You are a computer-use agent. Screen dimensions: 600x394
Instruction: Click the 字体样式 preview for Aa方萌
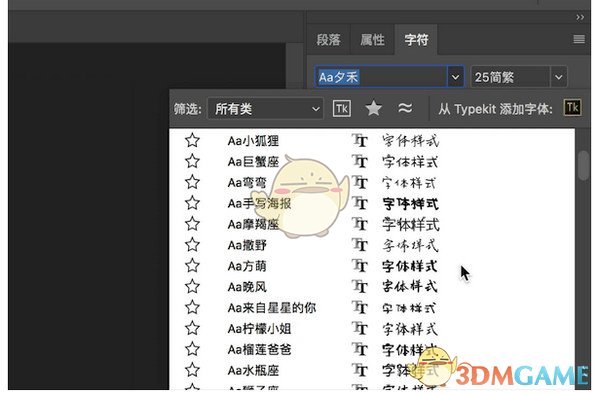coord(410,266)
